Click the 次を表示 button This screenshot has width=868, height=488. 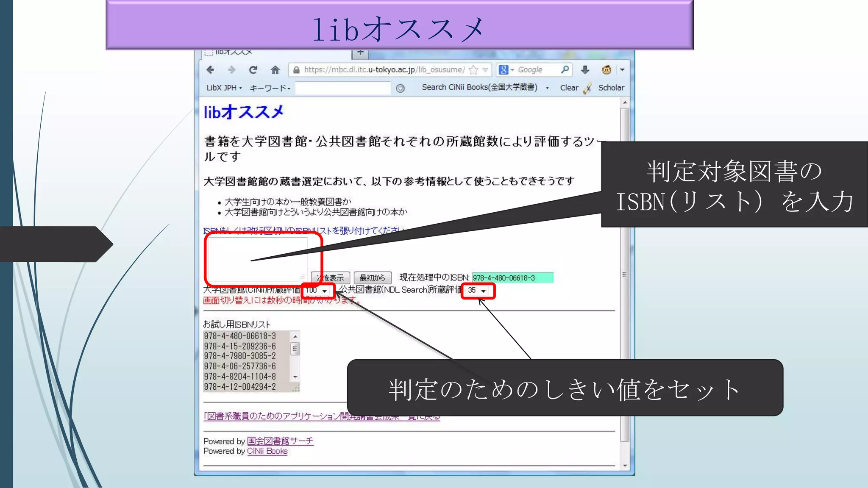coord(330,278)
